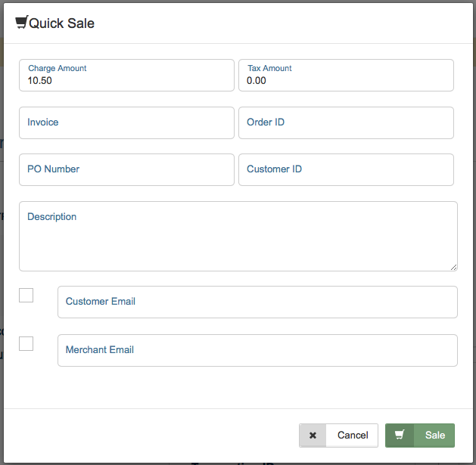The image size is (476, 465).
Task: Select the 0.00 Tax Amount value
Action: point(257,81)
